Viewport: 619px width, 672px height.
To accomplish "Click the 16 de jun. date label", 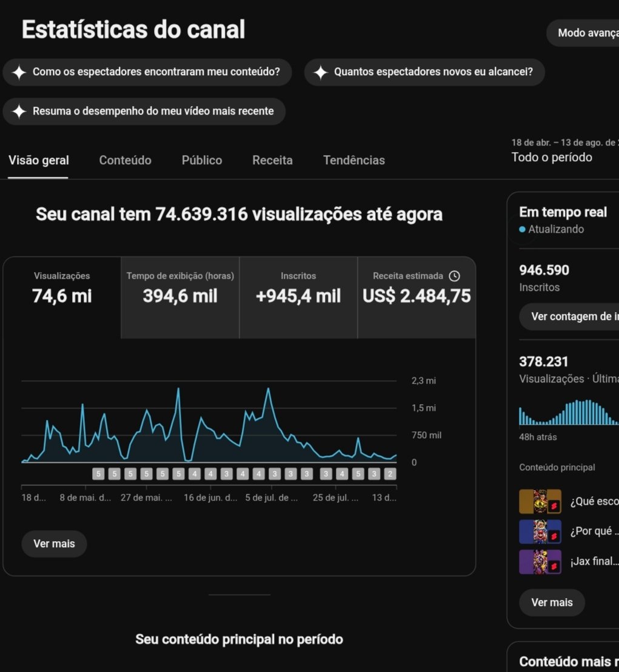I will point(210,498).
